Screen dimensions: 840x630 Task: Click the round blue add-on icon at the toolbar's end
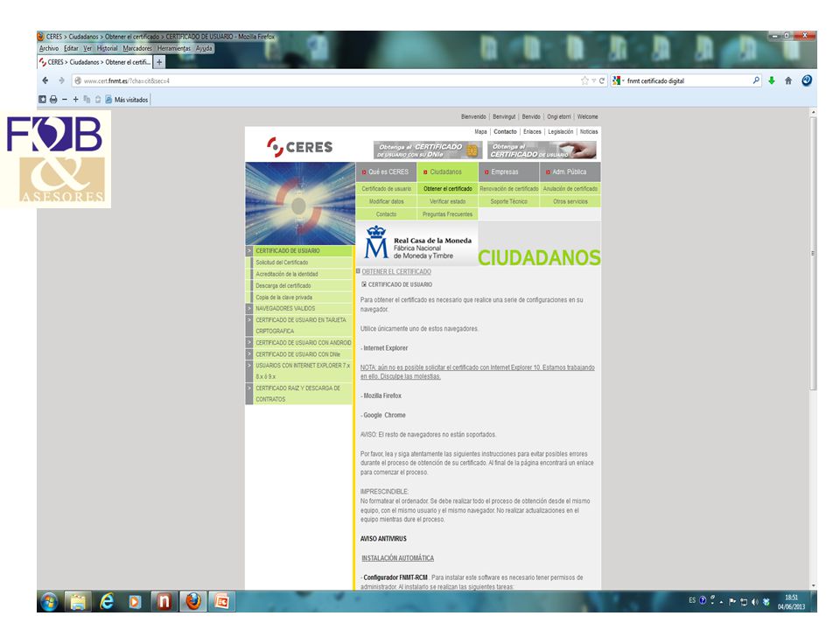(806, 80)
